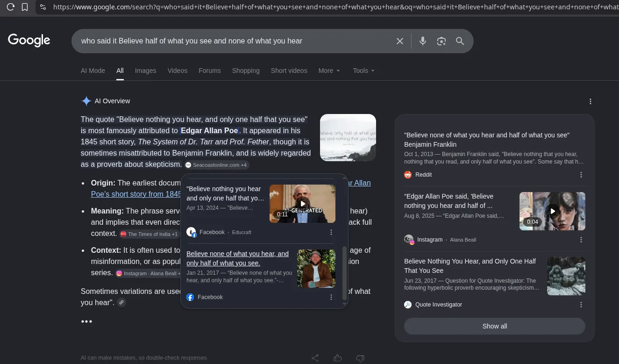The image size is (619, 364).
Task: Open Instagram Alana Beall source chip
Action: [x=148, y=273]
